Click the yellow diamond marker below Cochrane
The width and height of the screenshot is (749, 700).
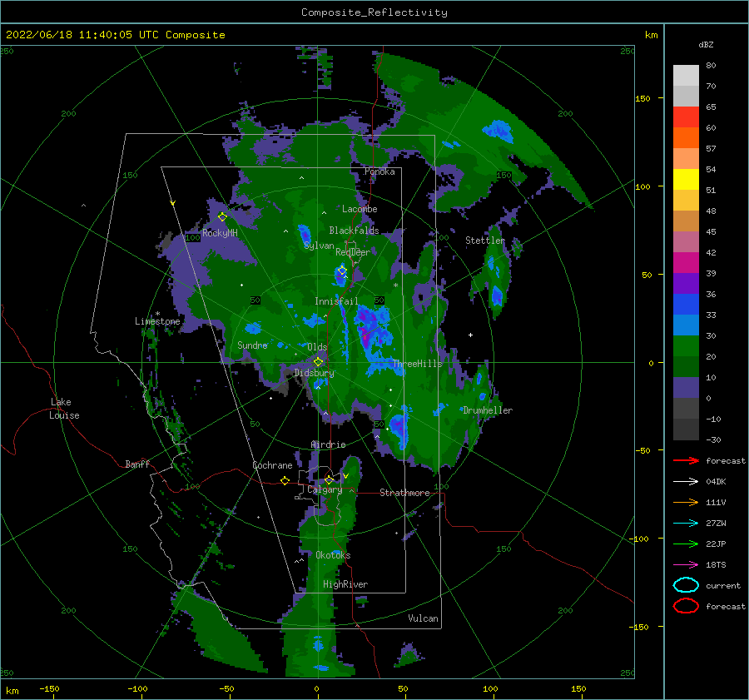tap(285, 480)
